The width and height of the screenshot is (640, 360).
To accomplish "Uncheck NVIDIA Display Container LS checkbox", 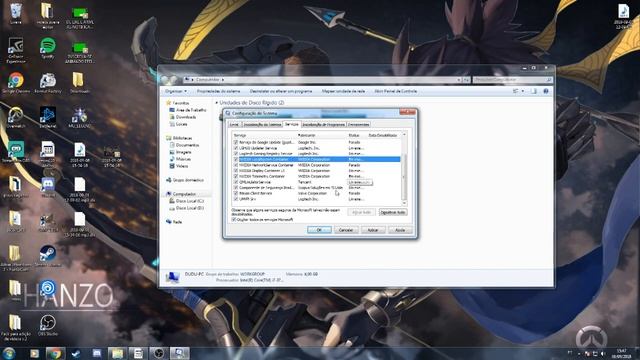I will [x=236, y=171].
